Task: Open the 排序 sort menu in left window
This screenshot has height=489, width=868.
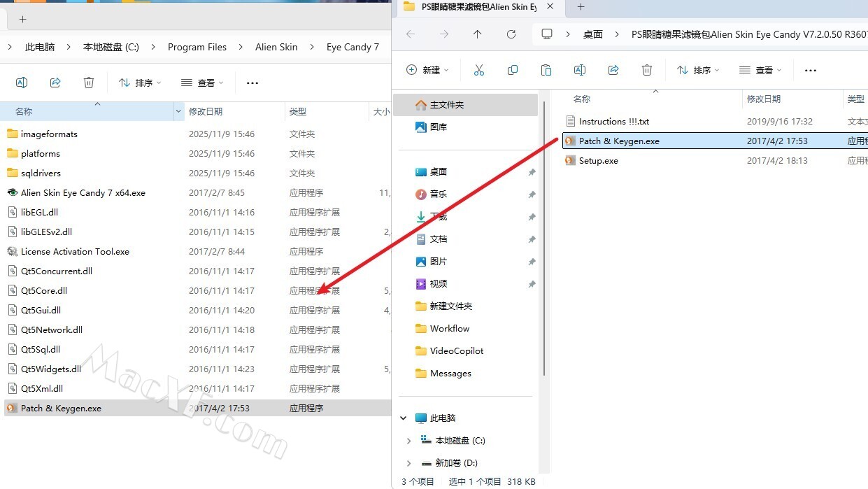Action: point(140,83)
